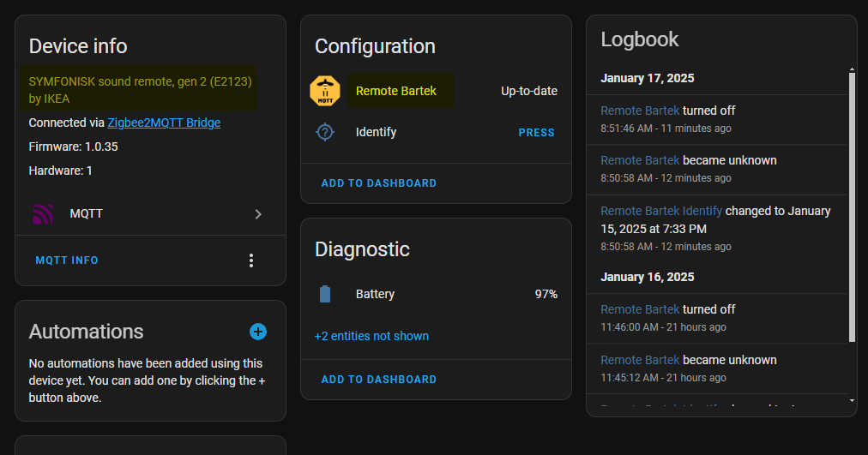The image size is (868, 455).
Task: Open the Remote Bartek update entity row
Action: coord(436,91)
